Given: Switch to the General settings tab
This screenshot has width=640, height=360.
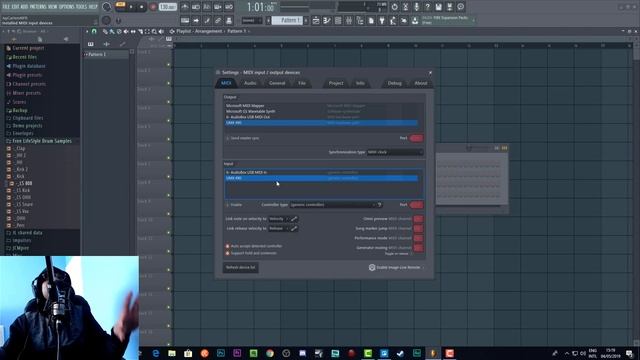Looking at the screenshot, I should pyautogui.click(x=277, y=83).
